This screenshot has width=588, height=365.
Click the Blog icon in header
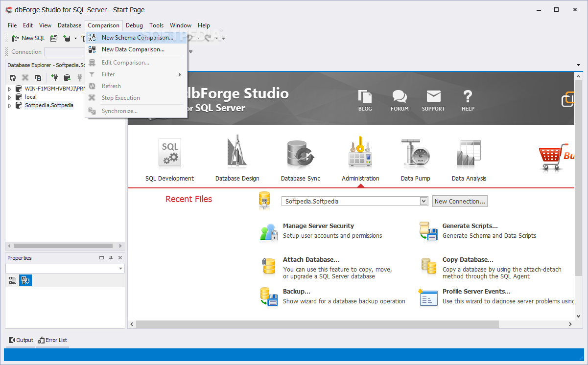(365, 97)
